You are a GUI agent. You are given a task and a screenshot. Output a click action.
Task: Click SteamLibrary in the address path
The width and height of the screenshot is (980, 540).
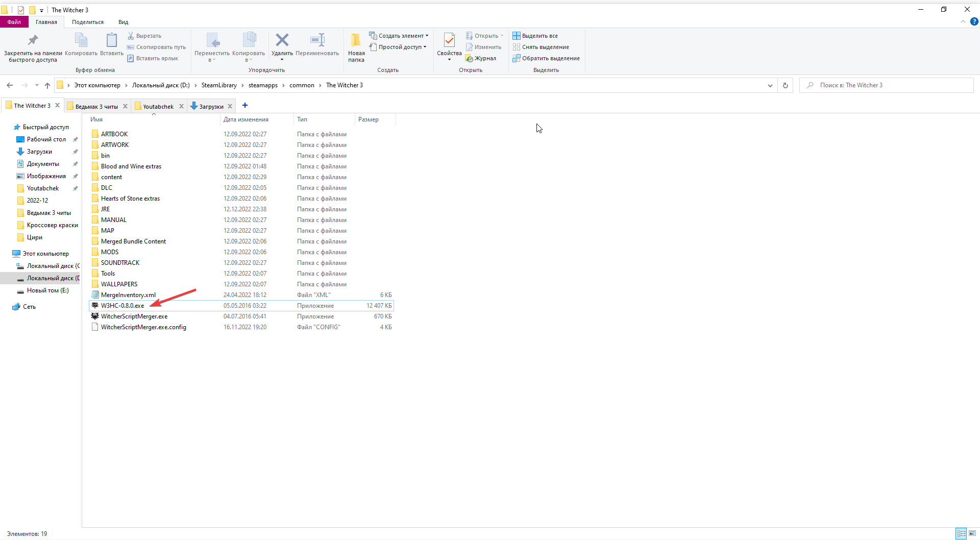[x=219, y=85]
